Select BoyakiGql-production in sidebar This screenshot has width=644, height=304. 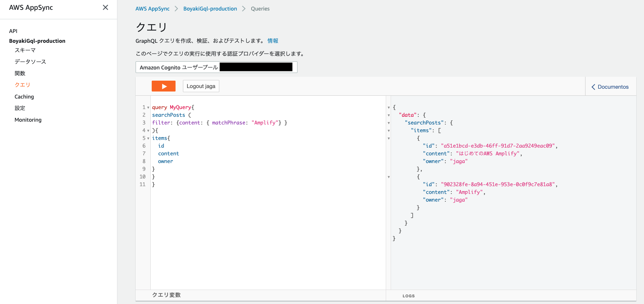[x=37, y=41]
